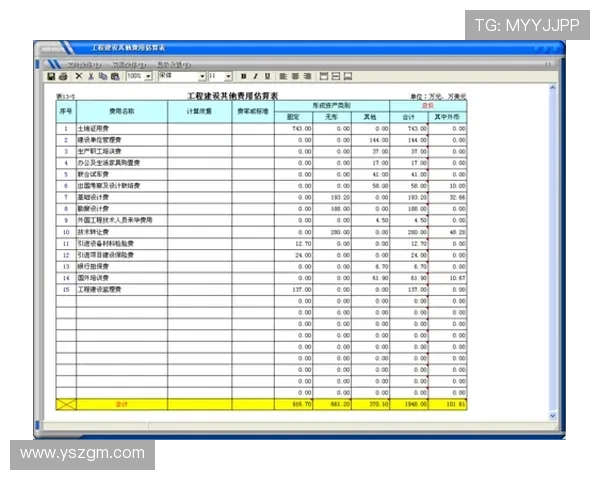Image resolution: width=600 pixels, height=480 pixels.
Task: Select the 无形 sub-column header
Action: pyautogui.click(x=332, y=117)
